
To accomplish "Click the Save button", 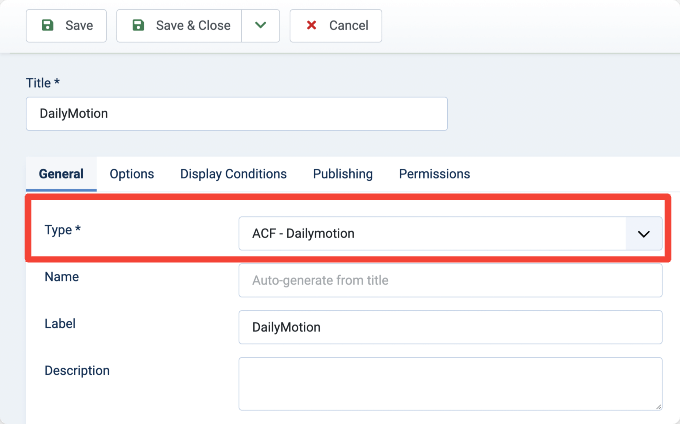I will 66,26.
